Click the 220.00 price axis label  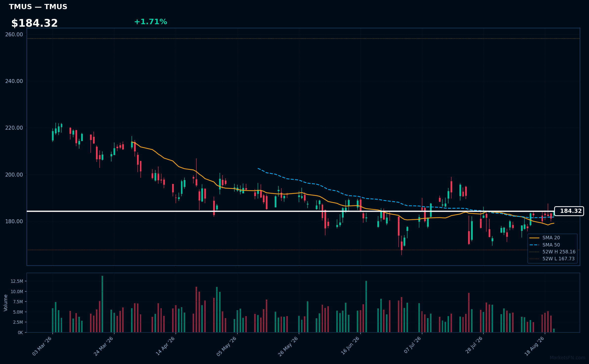point(14,128)
